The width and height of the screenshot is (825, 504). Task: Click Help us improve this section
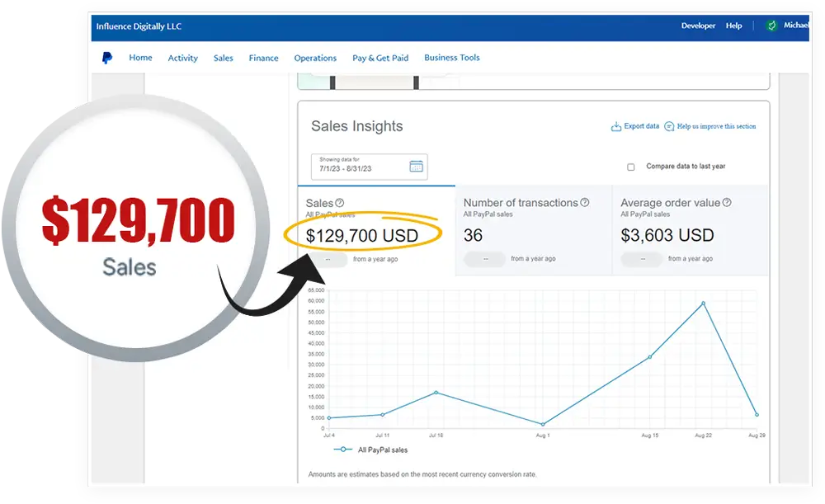716,126
